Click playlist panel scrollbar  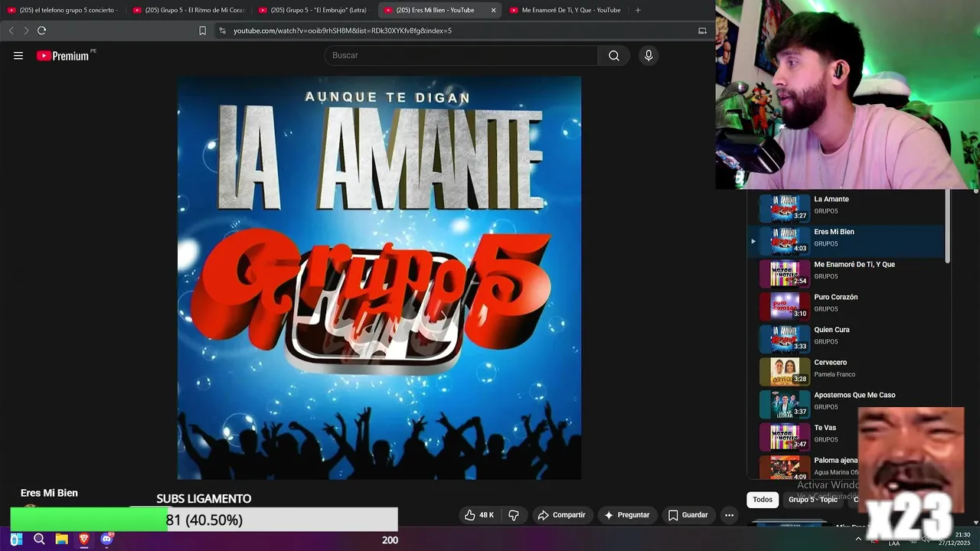(948, 227)
